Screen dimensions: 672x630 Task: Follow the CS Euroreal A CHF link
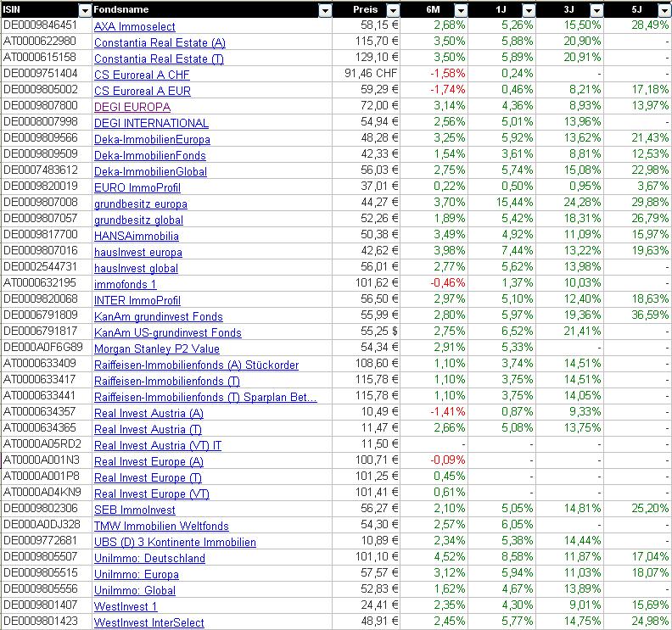point(142,75)
